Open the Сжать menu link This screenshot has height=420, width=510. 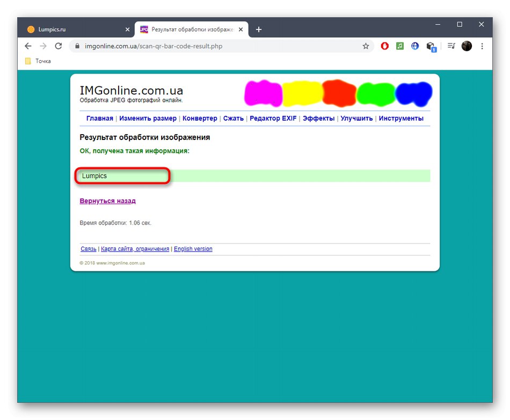233,119
